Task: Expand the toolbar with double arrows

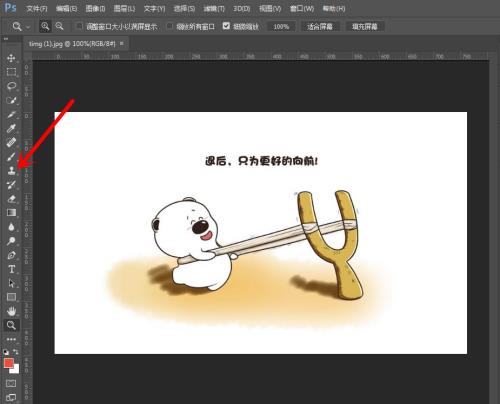Action: tap(6, 39)
